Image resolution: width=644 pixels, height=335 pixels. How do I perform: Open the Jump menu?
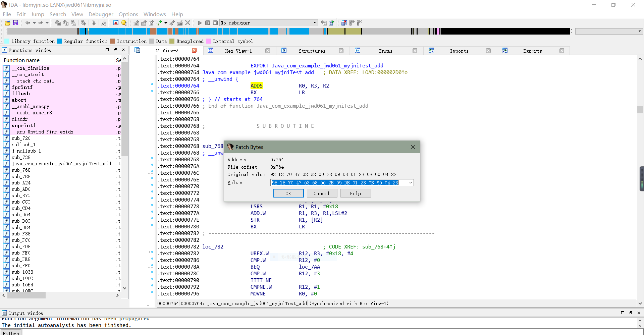38,14
